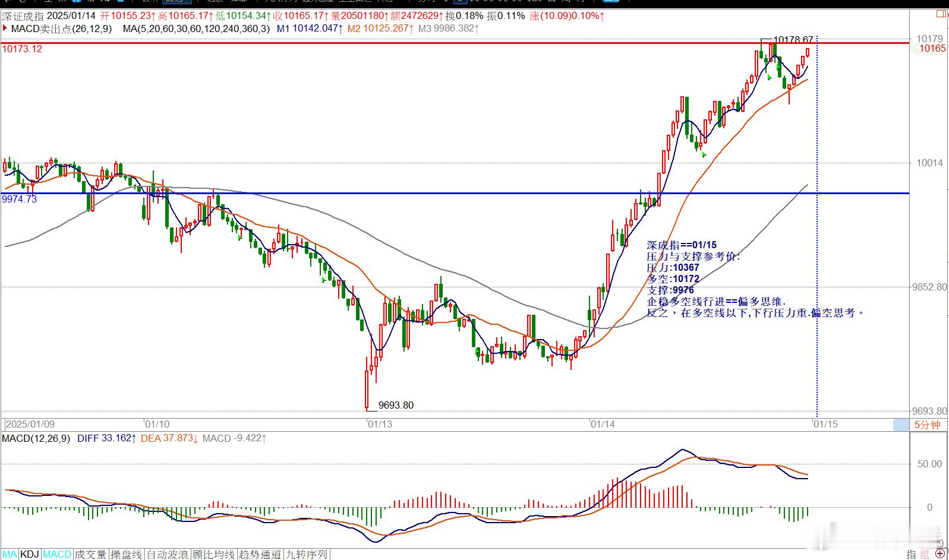Click the 01/13 date axis label
This screenshot has width=949, height=560.
coord(380,424)
